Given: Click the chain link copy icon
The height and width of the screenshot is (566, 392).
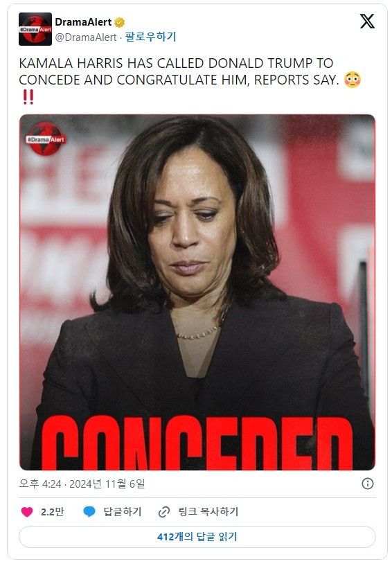Looking at the screenshot, I should [164, 512].
